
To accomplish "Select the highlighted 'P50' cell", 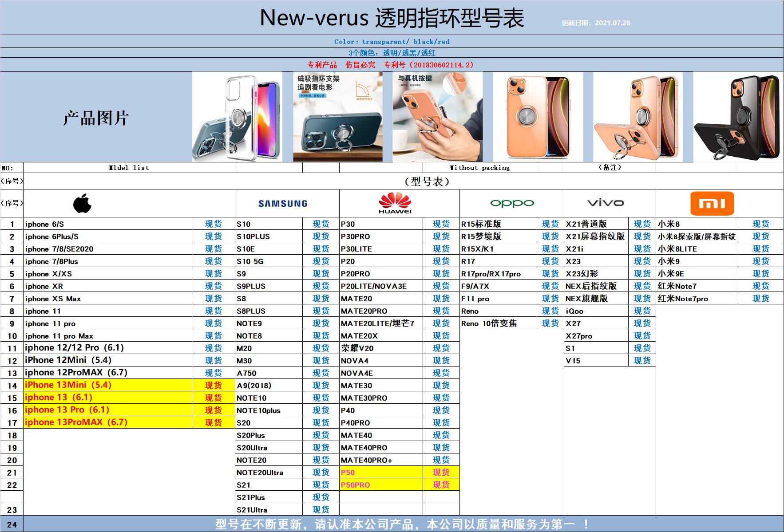I will coord(381,472).
